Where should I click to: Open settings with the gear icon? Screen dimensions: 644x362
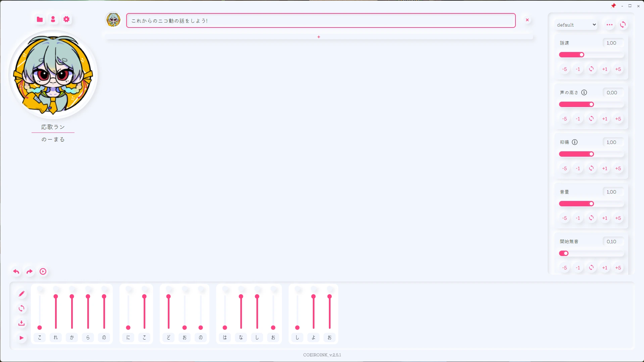pos(66,19)
